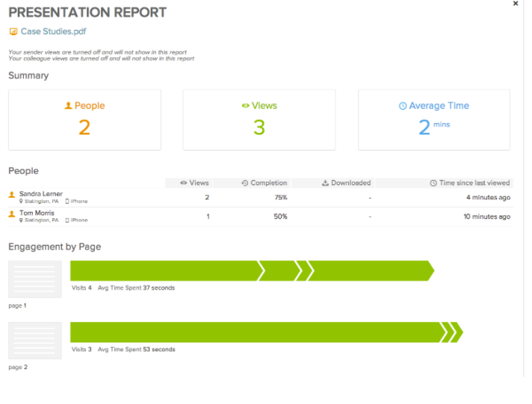The height and width of the screenshot is (404, 532).
Task: Click the clock icon beside Average Time
Action: [403, 106]
